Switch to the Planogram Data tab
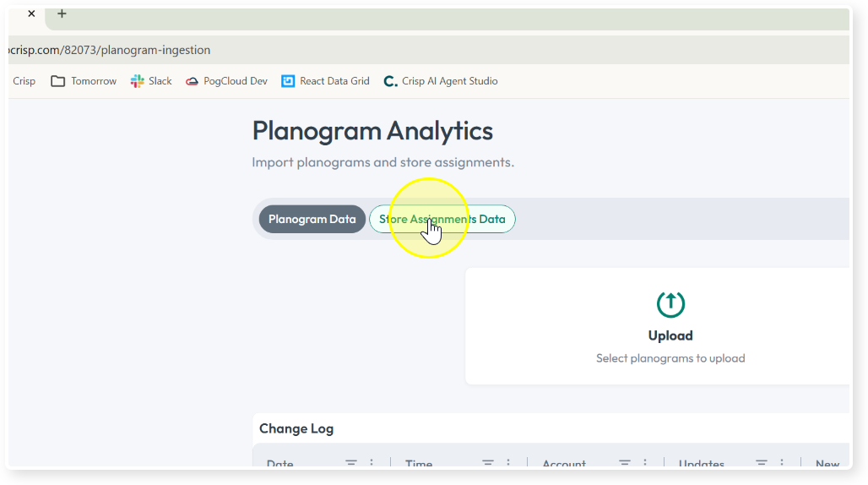 point(312,219)
